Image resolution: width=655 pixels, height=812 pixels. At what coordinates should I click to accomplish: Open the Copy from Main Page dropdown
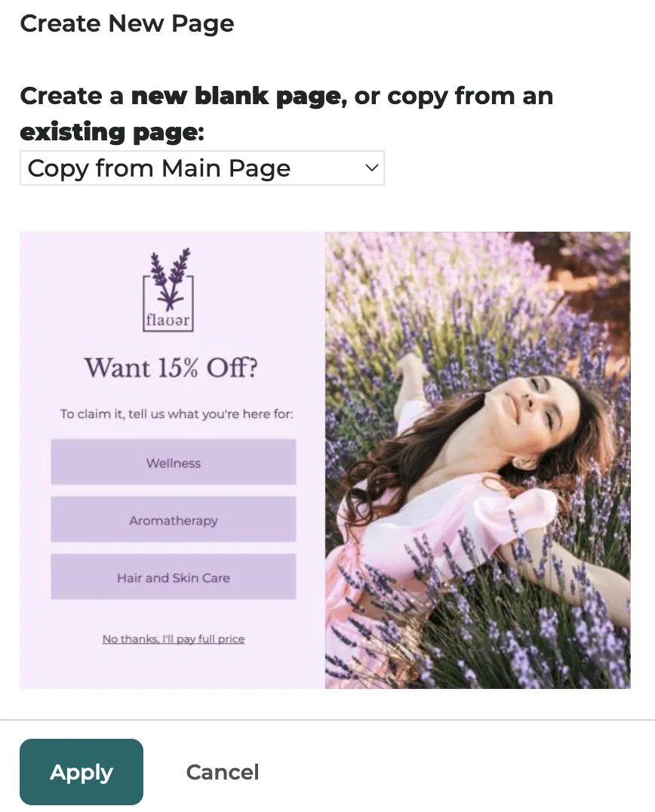point(202,168)
